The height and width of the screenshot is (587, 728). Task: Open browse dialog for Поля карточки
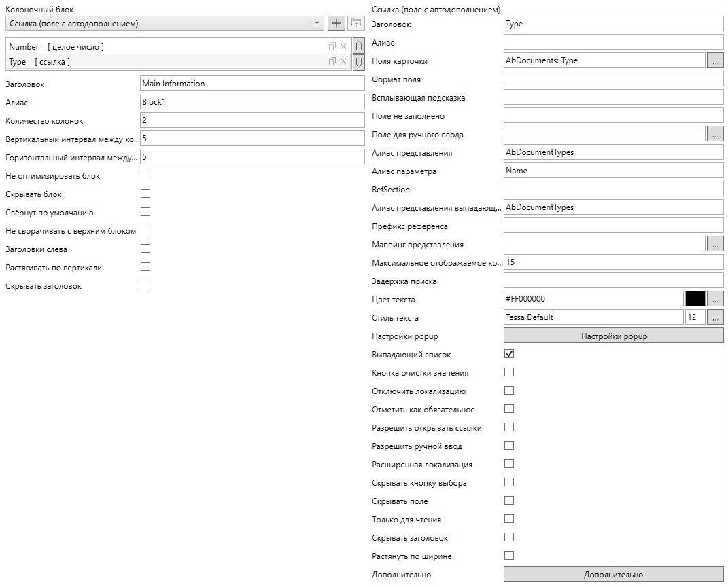[x=715, y=60]
